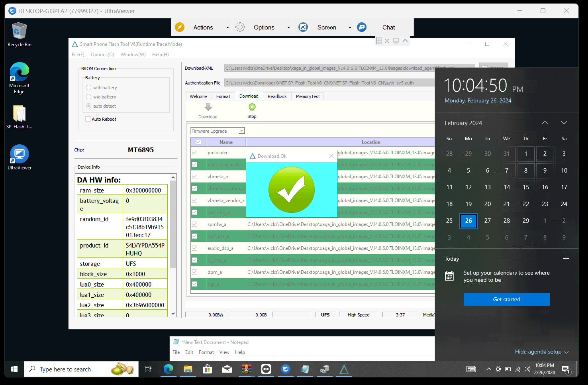Click the grid icon on UltraViewer mini toolbar
Image resolution: width=588 pixels, height=385 pixels.
(x=379, y=41)
